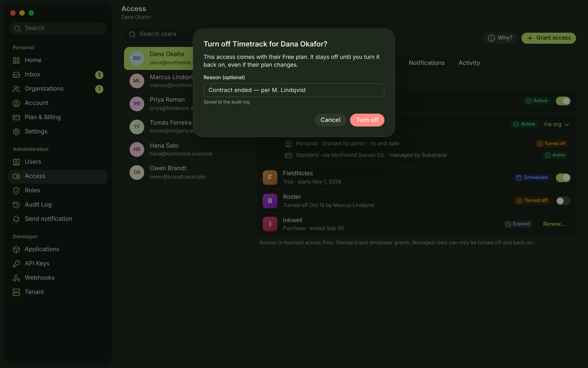Open Home in the sidebar
The height and width of the screenshot is (368, 588).
tap(58, 60)
